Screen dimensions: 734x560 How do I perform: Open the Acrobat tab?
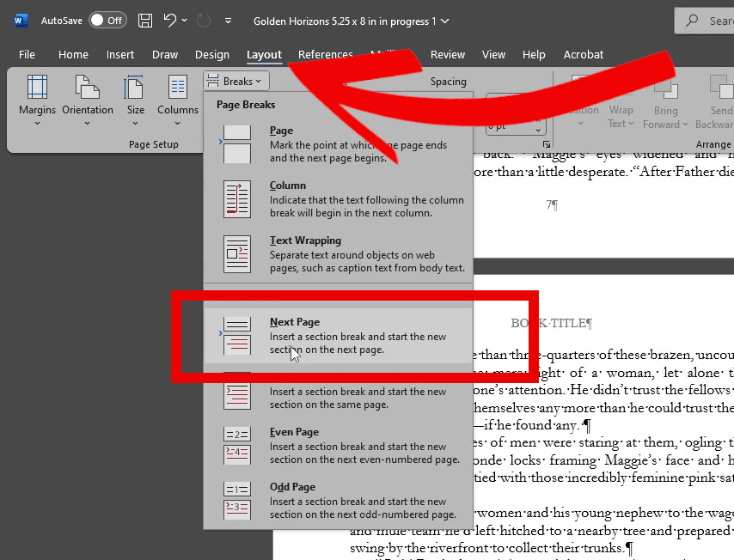pos(584,55)
